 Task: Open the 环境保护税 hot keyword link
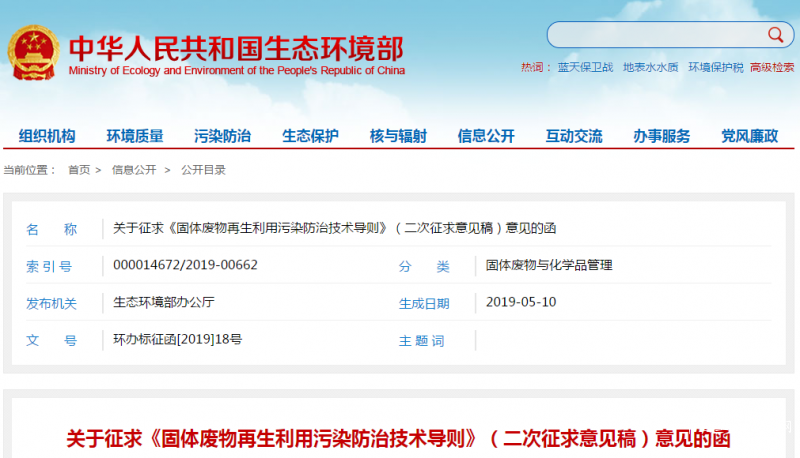pos(716,67)
